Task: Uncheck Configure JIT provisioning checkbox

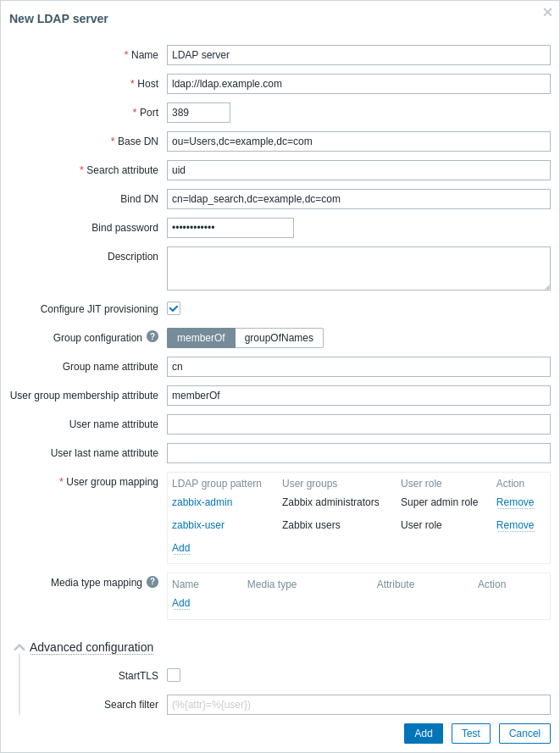Action: click(174, 309)
